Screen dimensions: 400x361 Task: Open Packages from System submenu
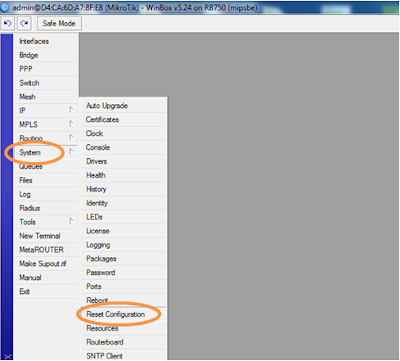(x=123, y=259)
